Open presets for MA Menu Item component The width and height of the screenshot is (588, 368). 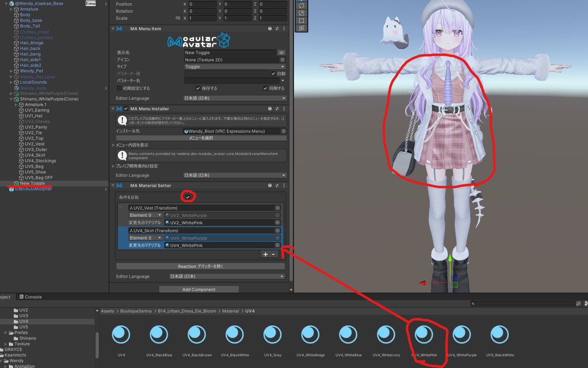277,28
